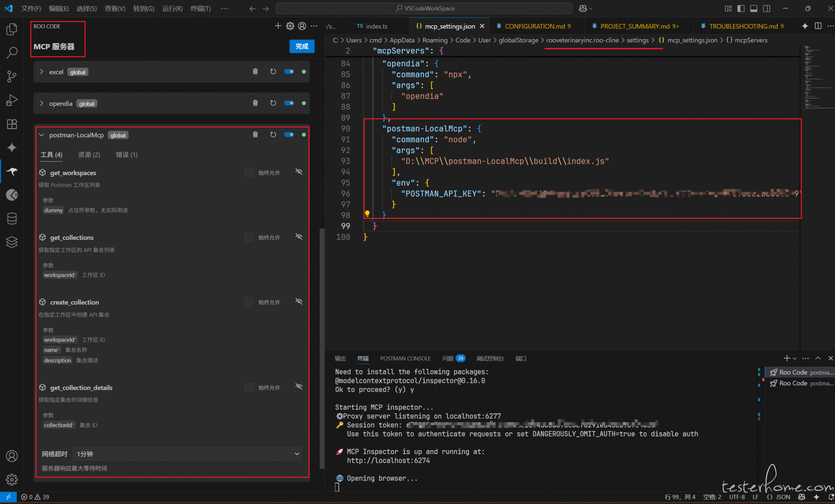The height and width of the screenshot is (504, 835).
Task: Switch to the POSTMAN CONSOLE panel tab
Action: (405, 358)
